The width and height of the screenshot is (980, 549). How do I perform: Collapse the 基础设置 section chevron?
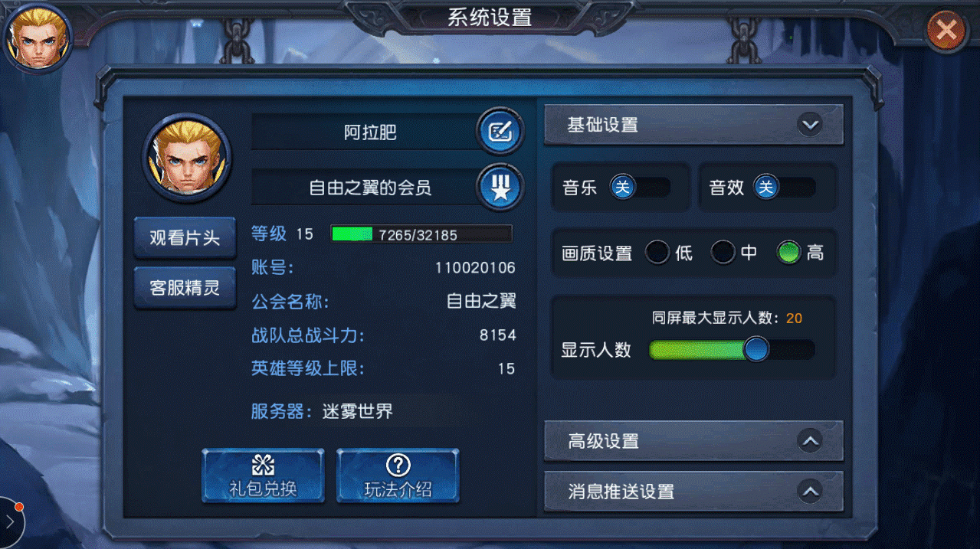(x=809, y=124)
